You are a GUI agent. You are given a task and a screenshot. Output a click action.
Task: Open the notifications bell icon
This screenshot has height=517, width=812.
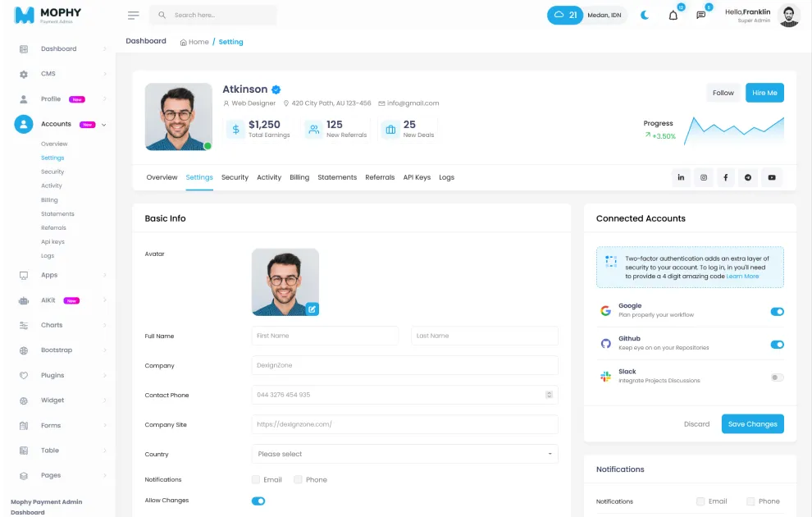tap(673, 15)
